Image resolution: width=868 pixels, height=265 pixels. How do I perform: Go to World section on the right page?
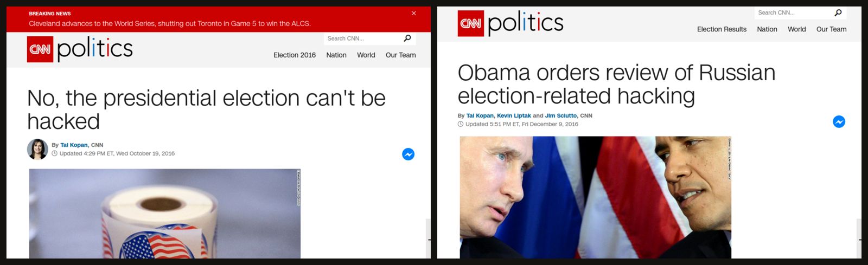point(797,29)
